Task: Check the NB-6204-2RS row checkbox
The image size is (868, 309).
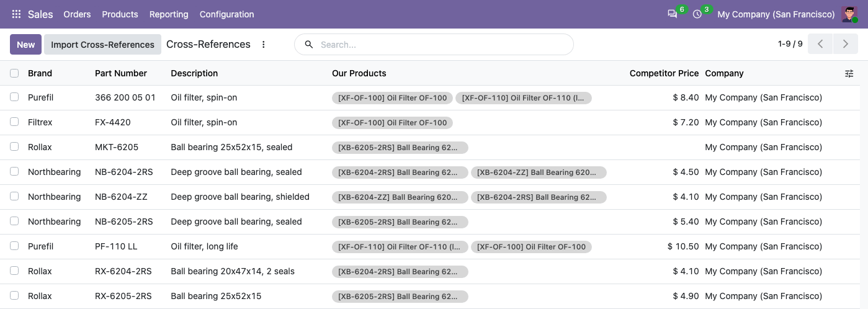Action: (14, 172)
